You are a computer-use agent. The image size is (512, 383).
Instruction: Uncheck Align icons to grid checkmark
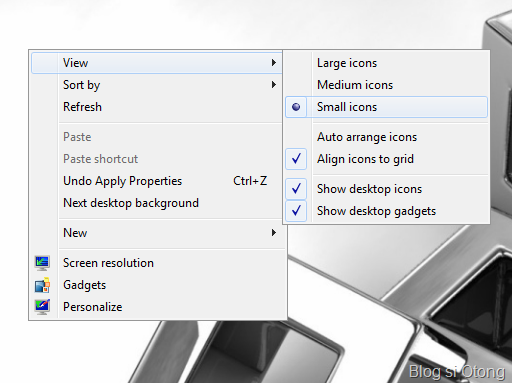click(296, 159)
